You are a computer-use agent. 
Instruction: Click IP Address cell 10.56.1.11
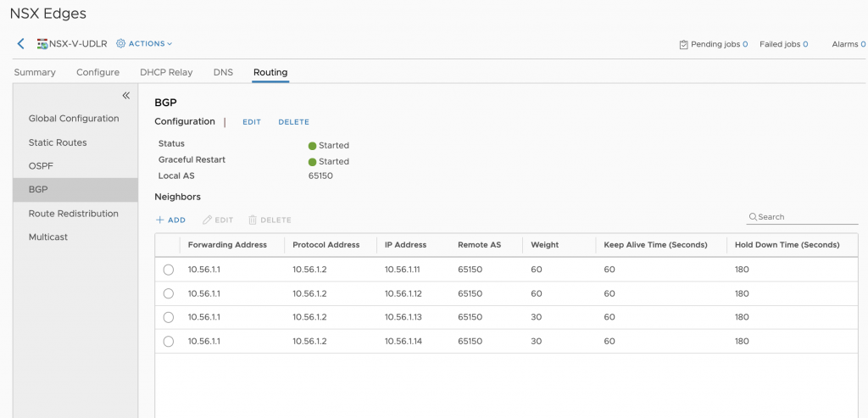click(x=403, y=270)
